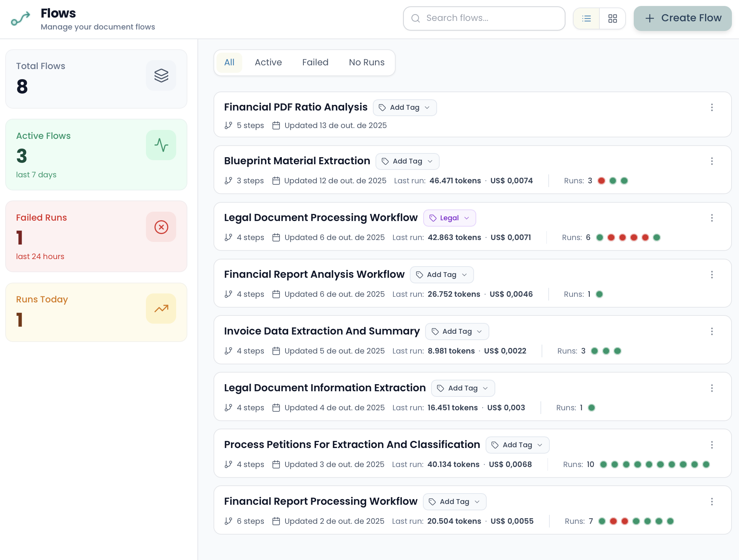
Task: Click the Failed Runs X icon
Action: (x=161, y=227)
